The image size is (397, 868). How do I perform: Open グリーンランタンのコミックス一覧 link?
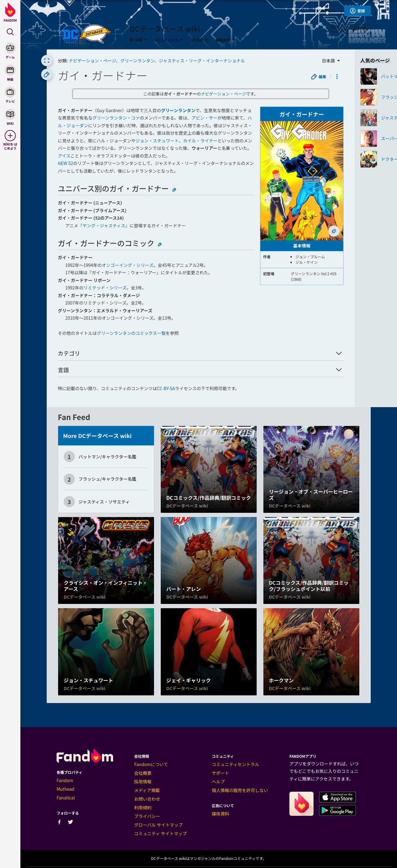[131, 333]
